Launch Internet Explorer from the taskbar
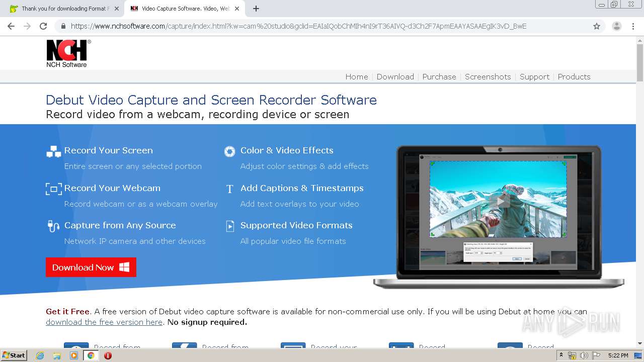 pos(40,355)
